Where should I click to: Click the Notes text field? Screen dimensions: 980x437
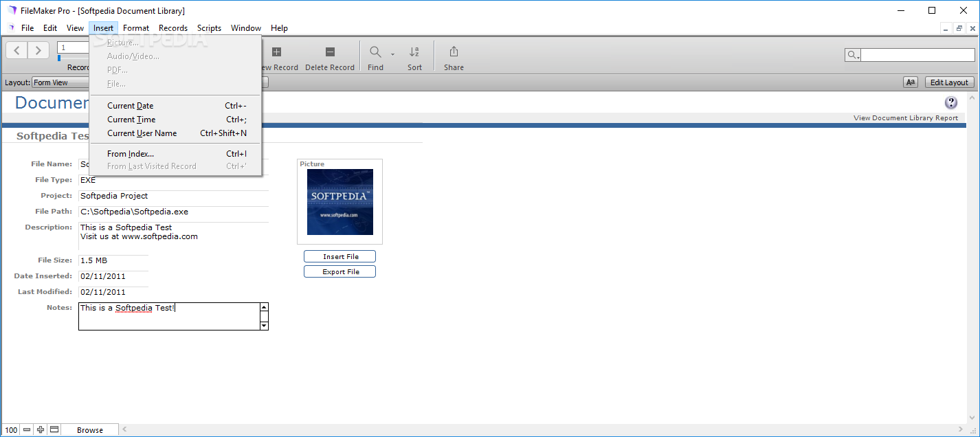point(168,316)
